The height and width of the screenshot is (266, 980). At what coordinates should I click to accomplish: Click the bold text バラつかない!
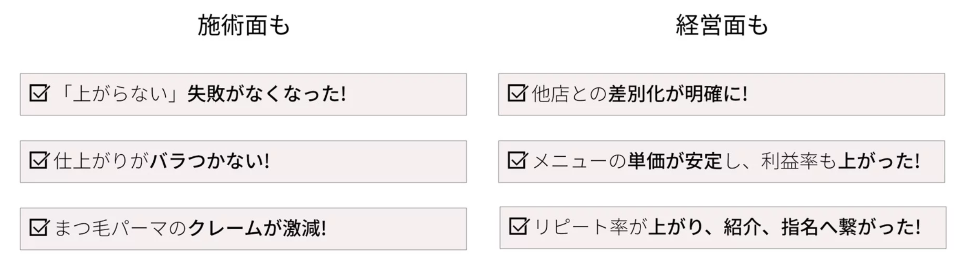210,161
